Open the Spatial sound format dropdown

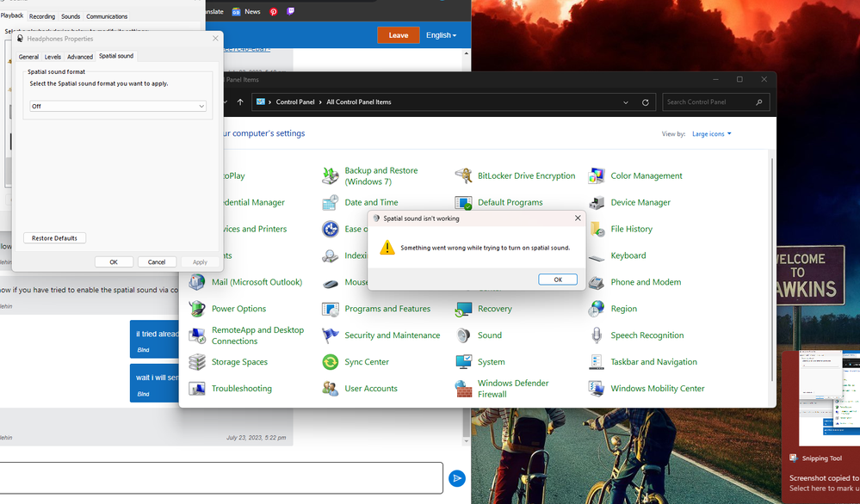point(117,105)
